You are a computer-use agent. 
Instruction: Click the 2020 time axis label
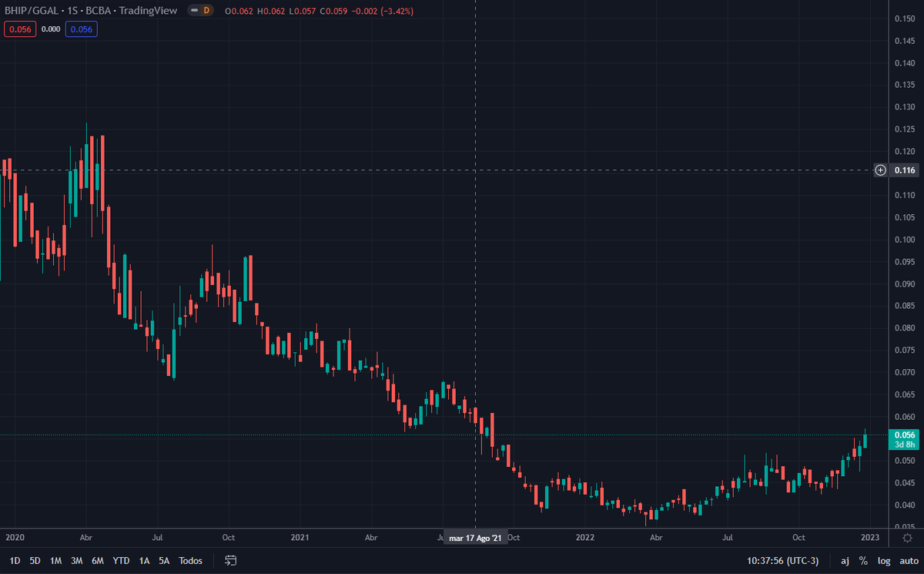coord(15,538)
